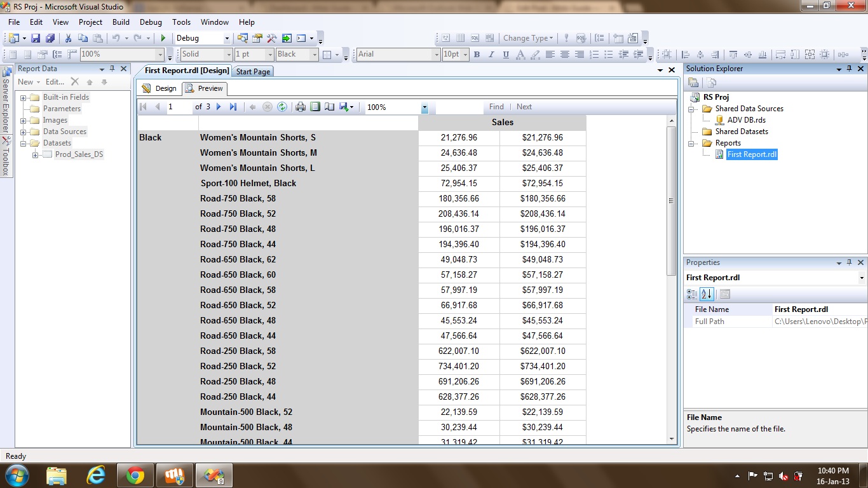The height and width of the screenshot is (488, 868).
Task: Click the Save All toolbar icon
Action: [x=50, y=39]
